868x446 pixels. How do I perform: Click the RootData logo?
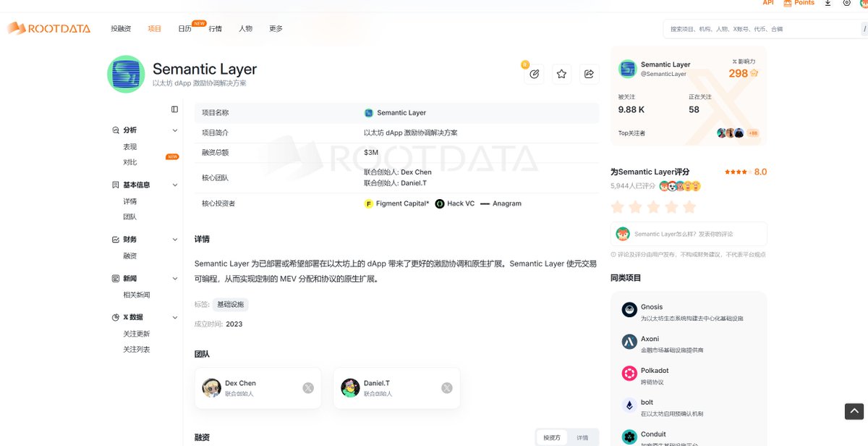click(49, 28)
